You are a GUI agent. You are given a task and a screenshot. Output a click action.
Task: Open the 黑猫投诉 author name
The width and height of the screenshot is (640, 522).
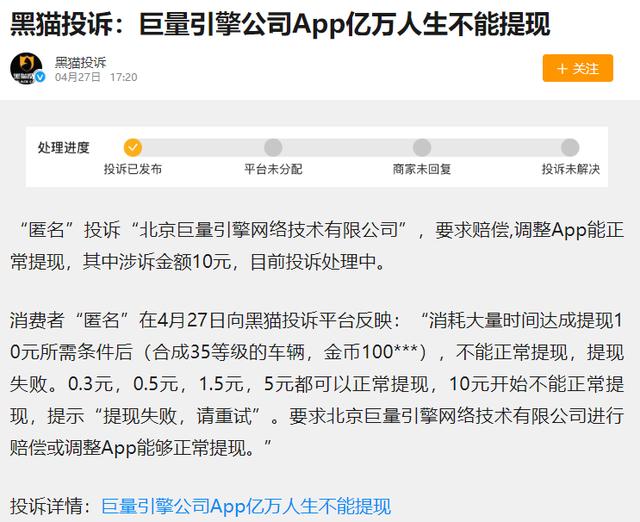[80, 62]
